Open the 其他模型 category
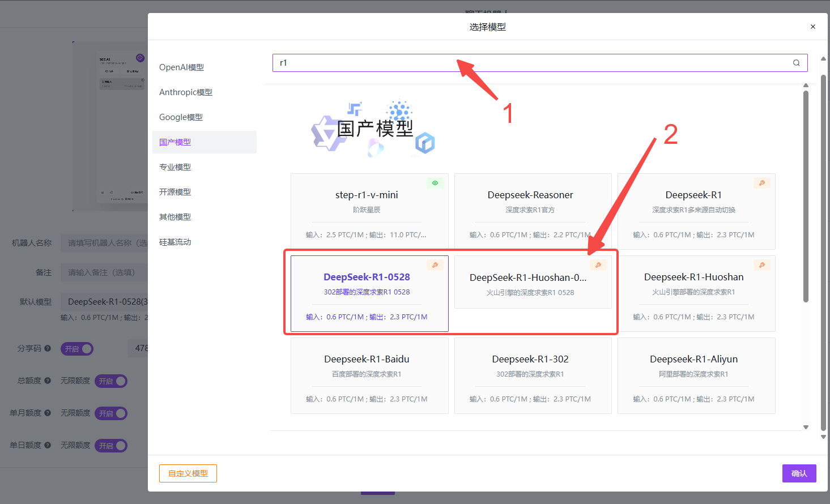 pyautogui.click(x=205, y=217)
